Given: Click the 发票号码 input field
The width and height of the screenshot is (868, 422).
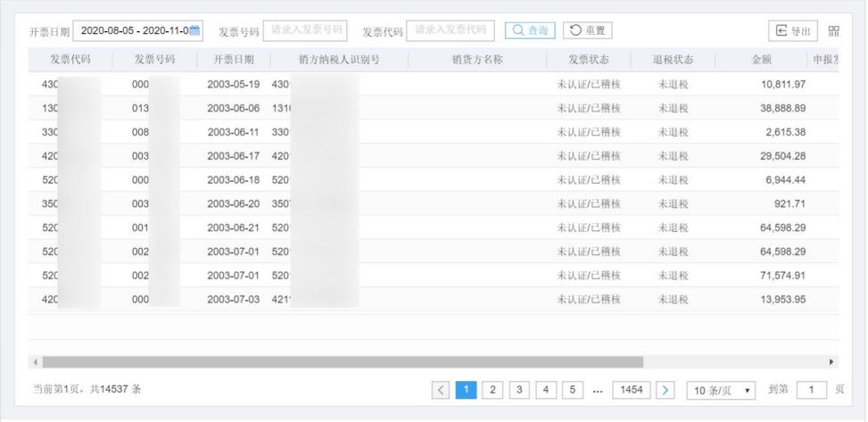Looking at the screenshot, I should (x=305, y=31).
